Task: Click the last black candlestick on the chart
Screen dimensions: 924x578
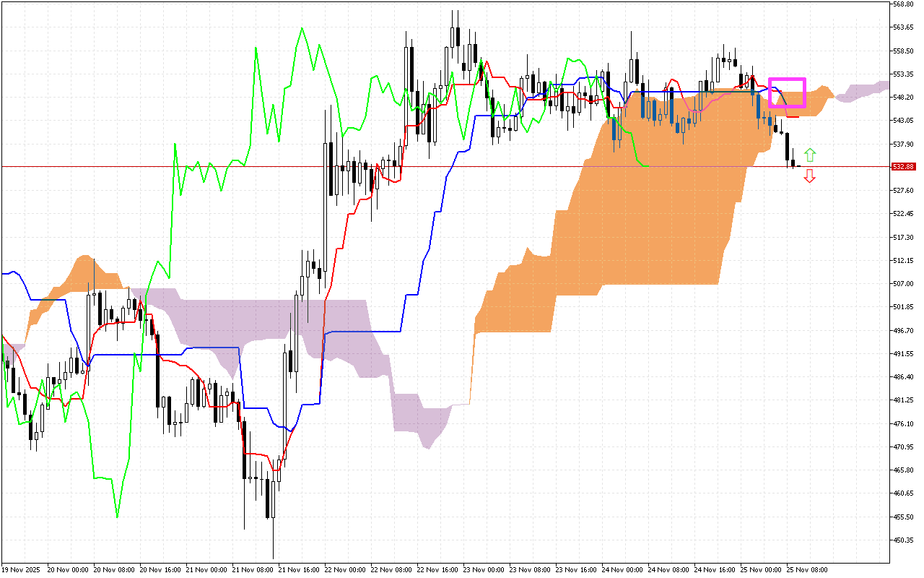Action: click(793, 163)
